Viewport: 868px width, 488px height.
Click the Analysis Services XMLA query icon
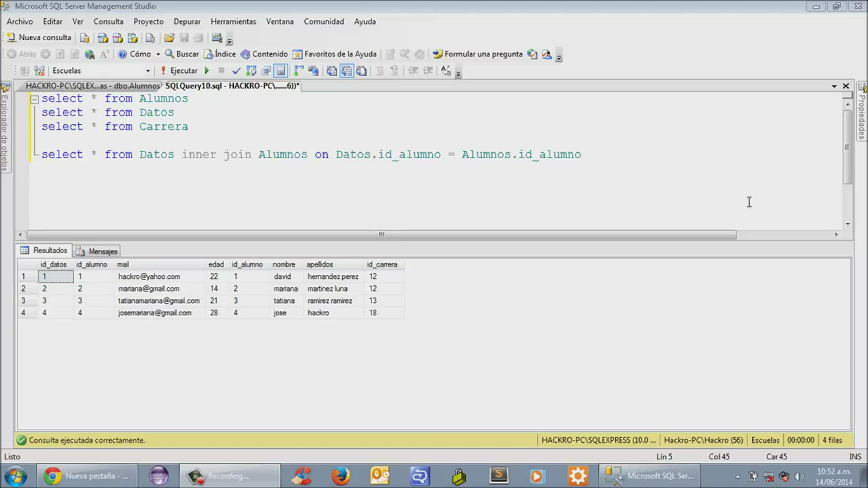[x=132, y=38]
